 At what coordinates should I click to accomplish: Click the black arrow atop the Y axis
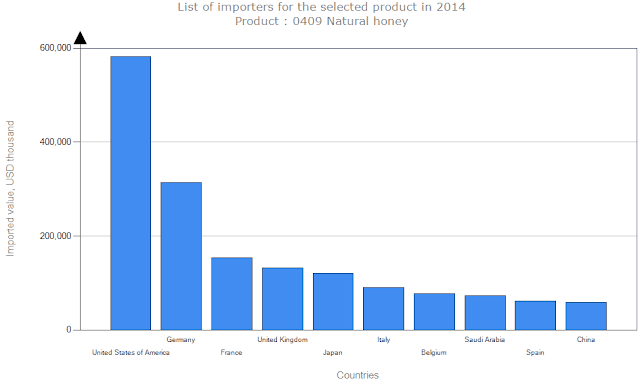click(x=80, y=38)
